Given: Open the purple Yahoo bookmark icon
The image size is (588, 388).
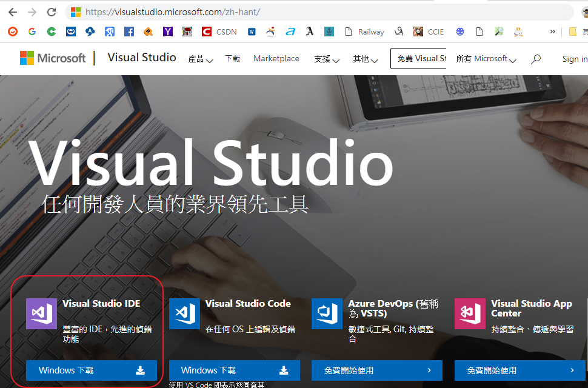Looking at the screenshot, I should pos(168,32).
